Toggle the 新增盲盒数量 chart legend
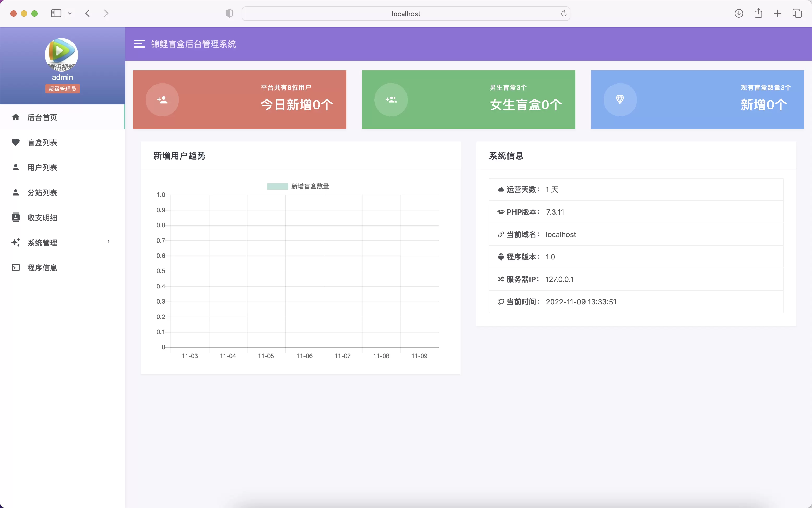This screenshot has height=508, width=812. coord(298,186)
